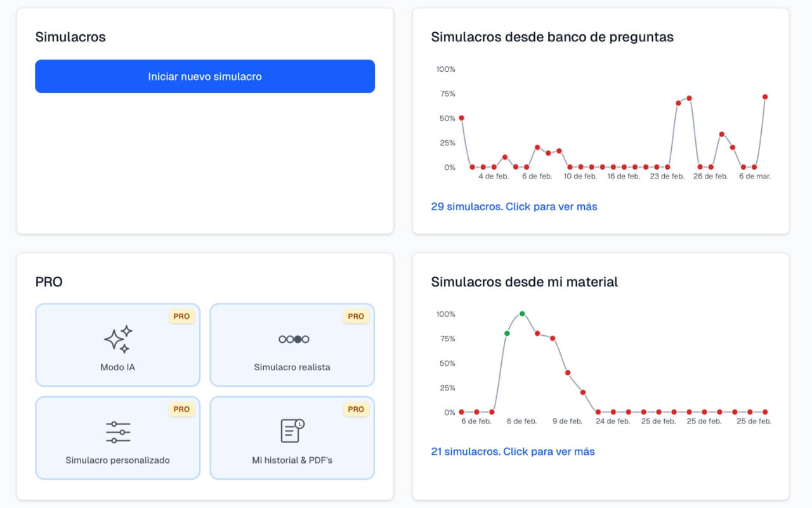Select the Mi historial & PDF's card
The image size is (812, 508).
(x=292, y=438)
